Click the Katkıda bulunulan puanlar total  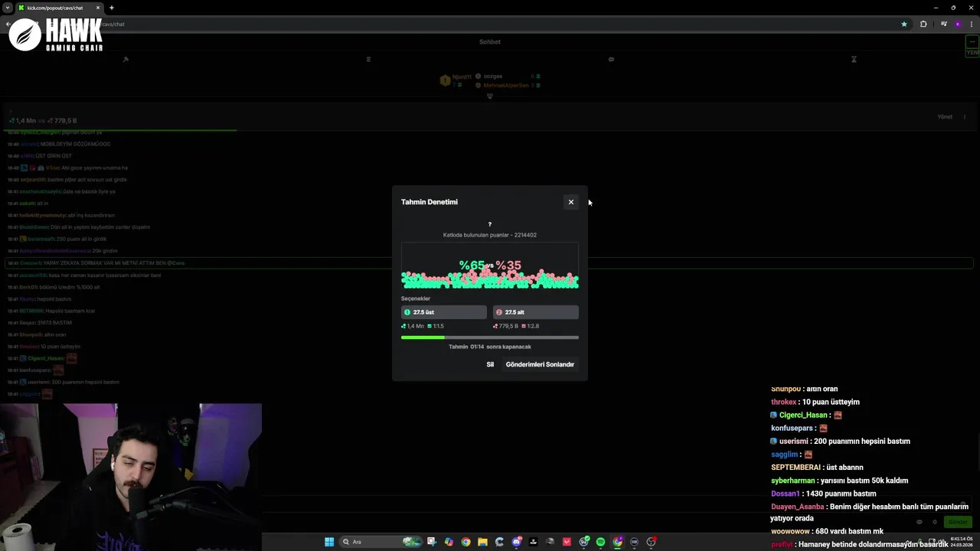coord(490,235)
